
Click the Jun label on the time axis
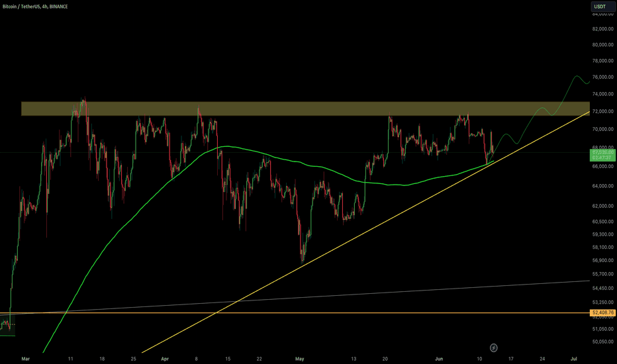(x=439, y=359)
